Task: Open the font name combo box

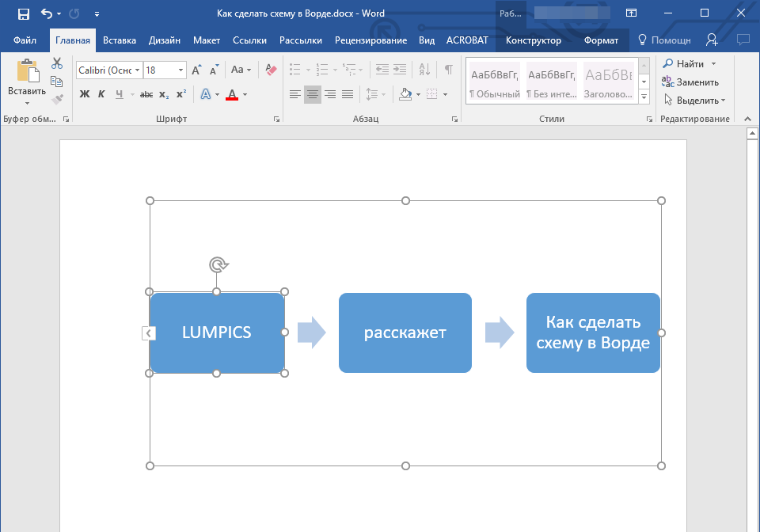Action: 109,70
